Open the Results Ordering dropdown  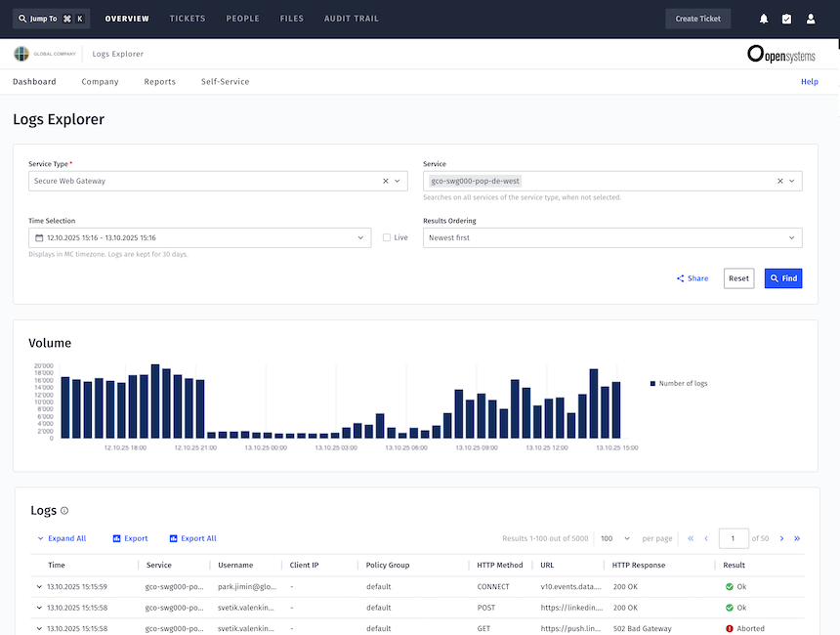[611, 237]
